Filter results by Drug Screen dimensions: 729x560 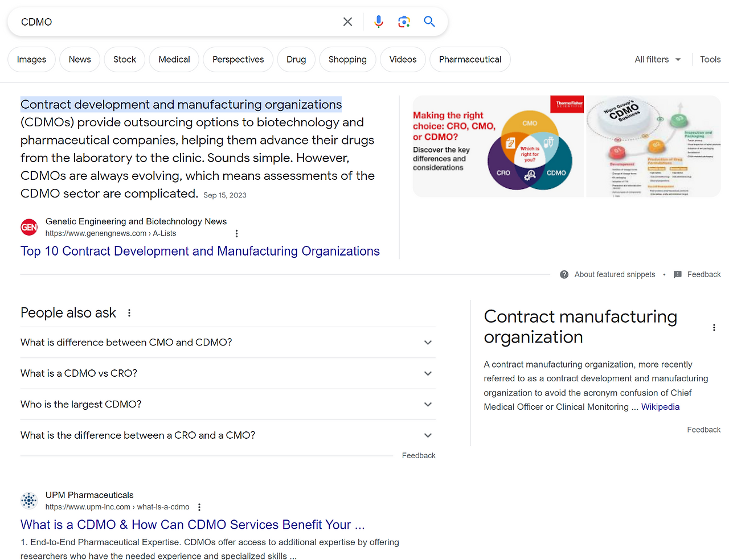[x=296, y=59]
